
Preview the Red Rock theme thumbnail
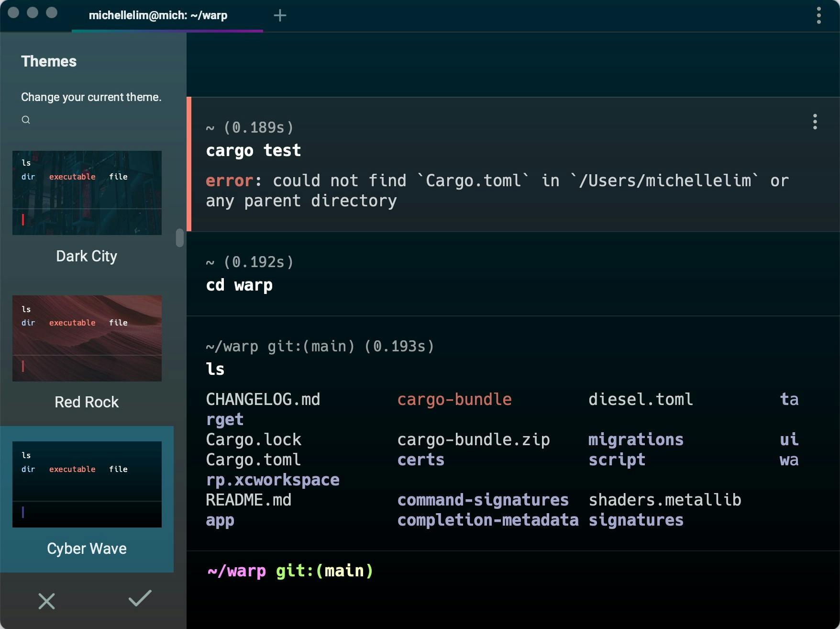point(87,338)
